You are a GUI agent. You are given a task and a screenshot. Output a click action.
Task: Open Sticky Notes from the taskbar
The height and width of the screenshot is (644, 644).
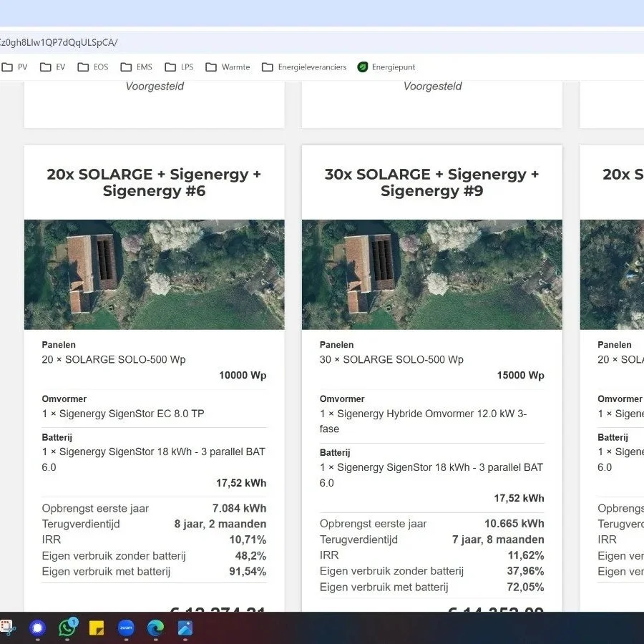pyautogui.click(x=97, y=628)
